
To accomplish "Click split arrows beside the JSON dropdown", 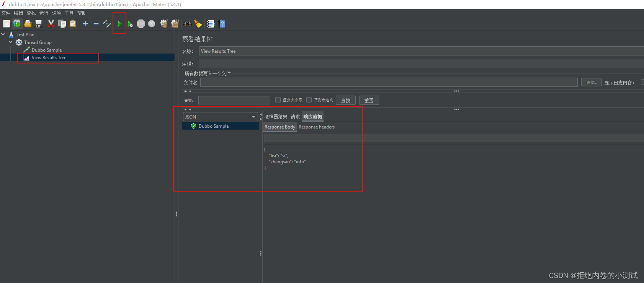I will point(261,117).
